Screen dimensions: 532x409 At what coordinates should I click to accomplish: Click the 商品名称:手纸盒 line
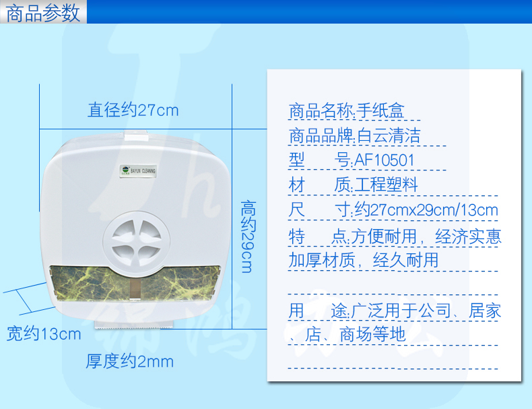[x=346, y=111]
